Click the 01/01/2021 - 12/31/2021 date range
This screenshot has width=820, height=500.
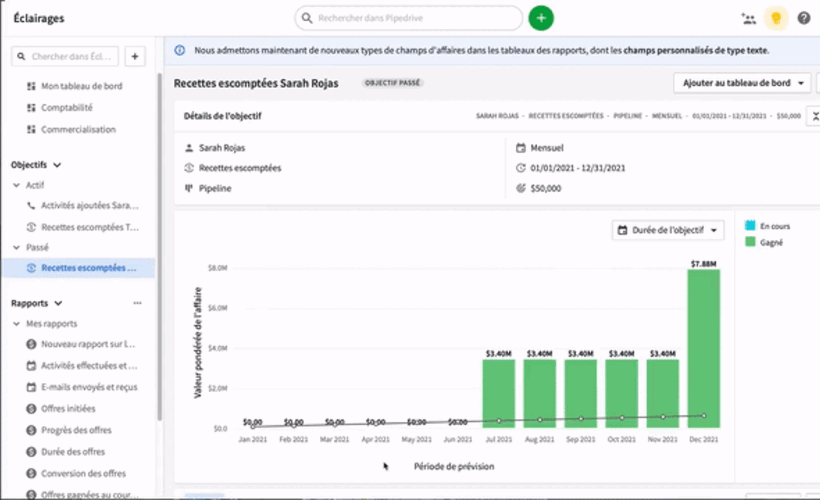pyautogui.click(x=577, y=168)
